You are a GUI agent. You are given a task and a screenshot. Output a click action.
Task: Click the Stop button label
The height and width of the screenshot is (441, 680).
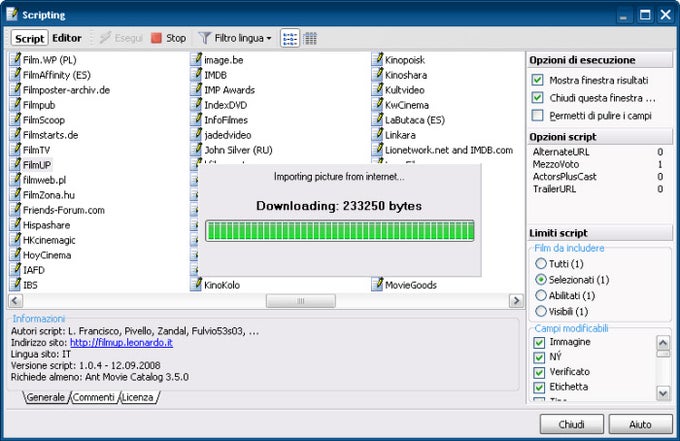pyautogui.click(x=176, y=38)
